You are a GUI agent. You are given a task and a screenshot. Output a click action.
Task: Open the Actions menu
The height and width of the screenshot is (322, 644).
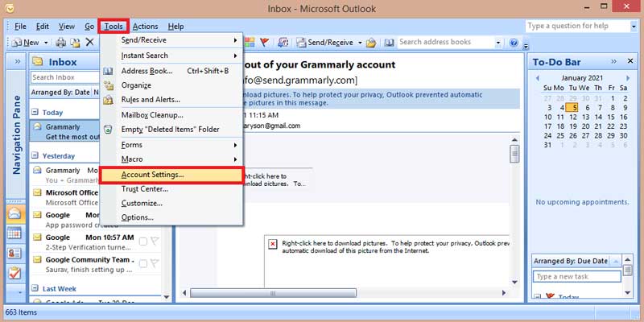click(x=145, y=27)
